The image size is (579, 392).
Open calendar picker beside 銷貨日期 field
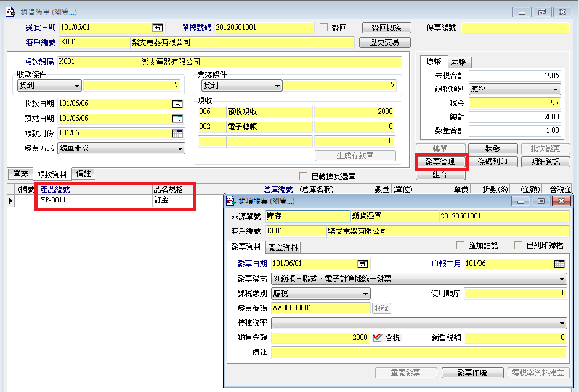(x=158, y=28)
